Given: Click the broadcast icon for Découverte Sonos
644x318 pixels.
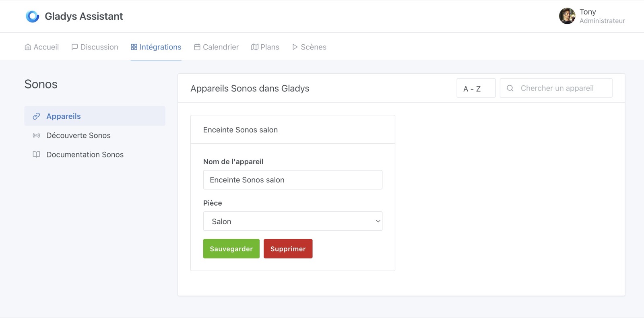Looking at the screenshot, I should (36, 136).
